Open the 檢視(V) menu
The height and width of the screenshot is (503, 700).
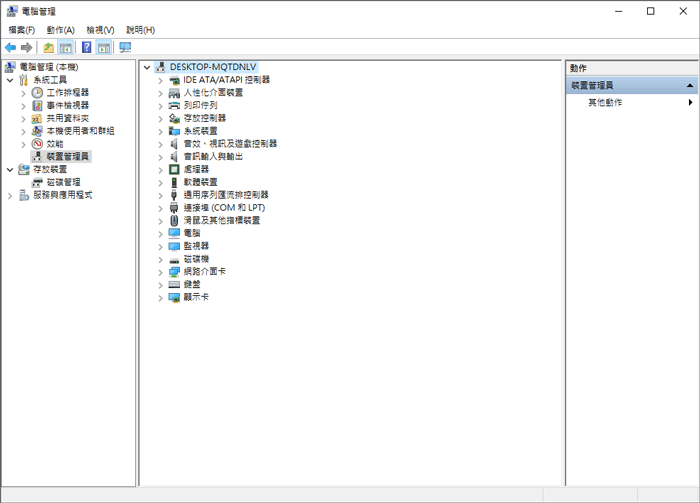pos(100,30)
